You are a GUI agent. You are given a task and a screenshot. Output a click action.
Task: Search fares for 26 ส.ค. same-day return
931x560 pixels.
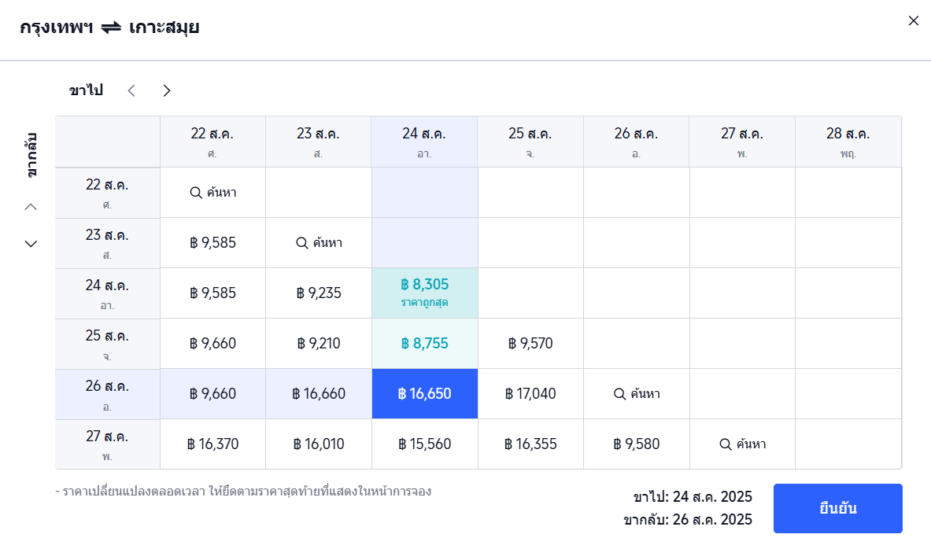(637, 393)
